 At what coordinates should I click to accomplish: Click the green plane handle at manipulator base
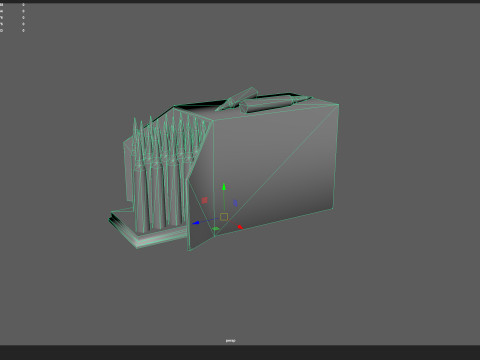pos(216,229)
